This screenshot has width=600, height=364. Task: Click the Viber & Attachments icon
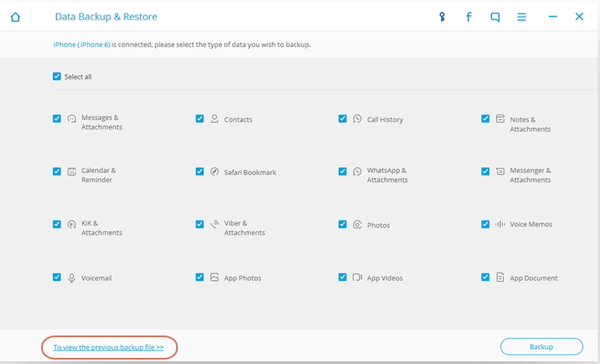click(x=214, y=224)
